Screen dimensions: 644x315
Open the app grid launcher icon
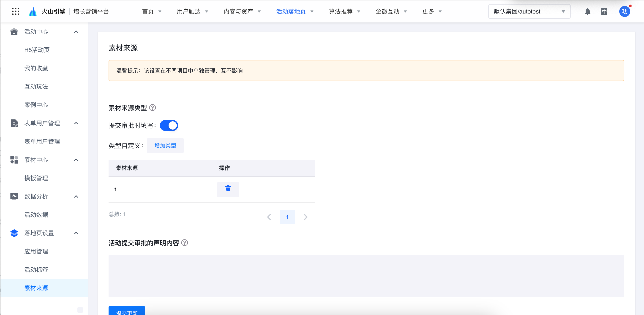(x=16, y=11)
